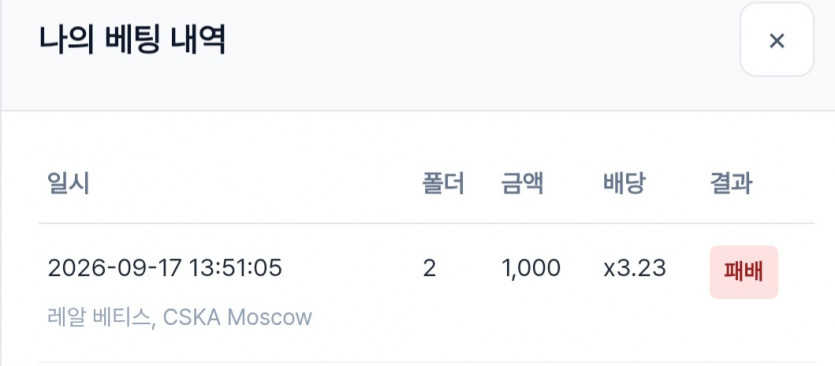Click blank row space after the timestamp
The height and width of the screenshot is (366, 835).
(x=351, y=269)
